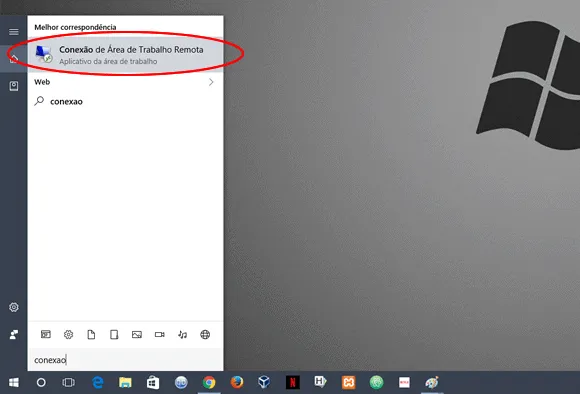Open the Microsoft Store from the taskbar
580x394 pixels.
pos(153,383)
